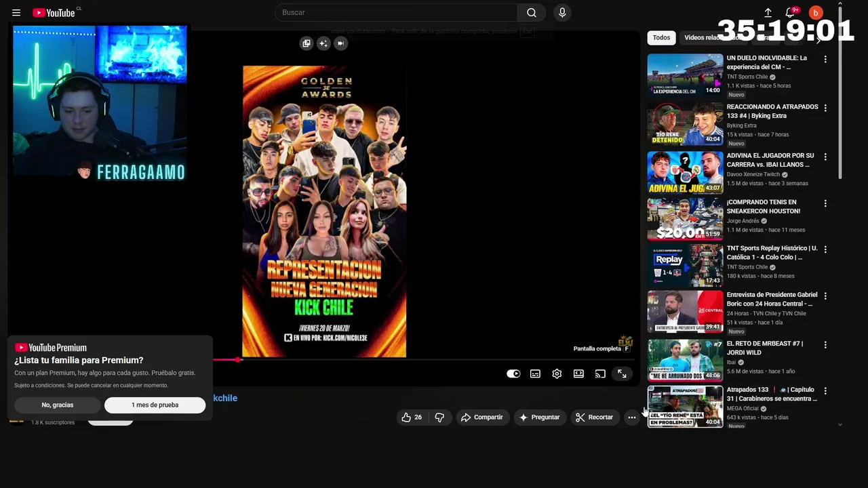868x488 pixels.
Task: Open UN DUELO INOLVIDABLE video thumbnail
Action: [685, 75]
